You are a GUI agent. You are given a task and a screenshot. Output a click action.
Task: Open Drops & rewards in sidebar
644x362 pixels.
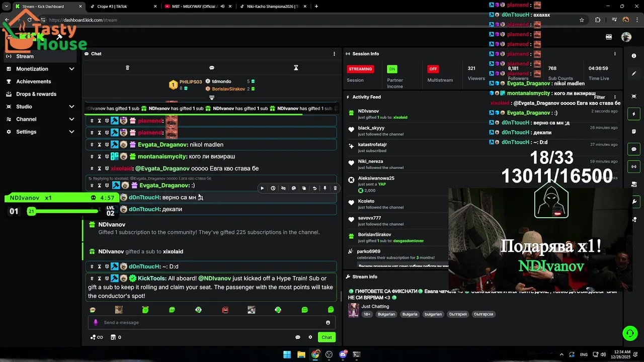pos(40,94)
